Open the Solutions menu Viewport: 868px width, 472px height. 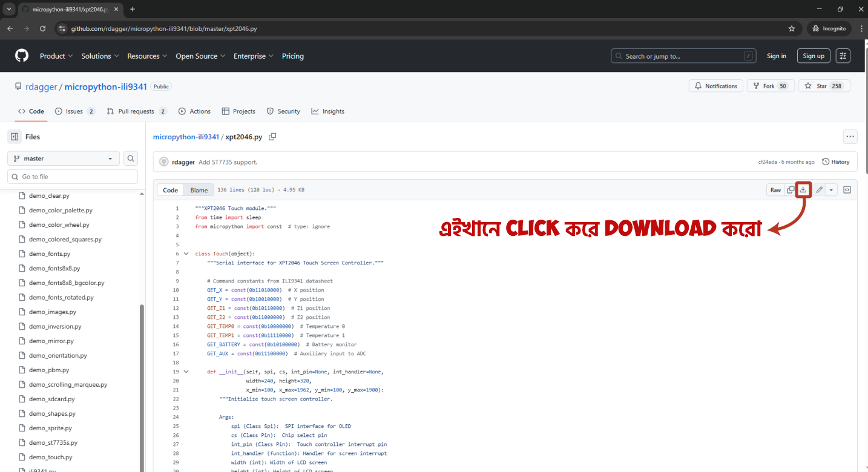coord(100,56)
